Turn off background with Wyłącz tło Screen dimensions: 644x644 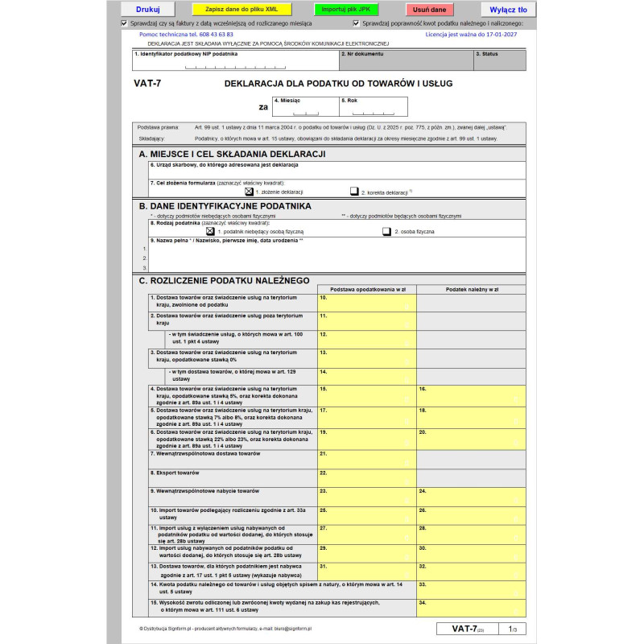(508, 10)
